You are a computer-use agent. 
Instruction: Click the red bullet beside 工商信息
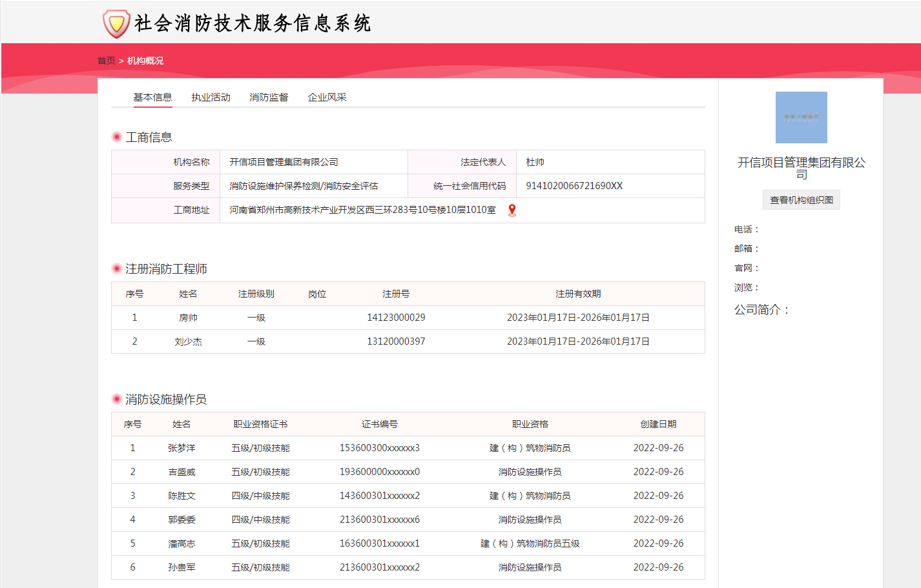coord(117,137)
